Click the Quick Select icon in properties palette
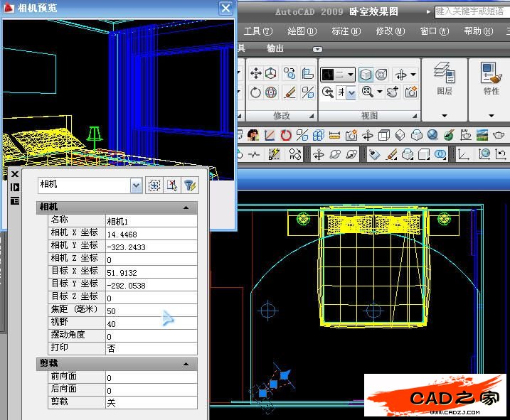This screenshot has height=420, width=510. pos(190,185)
